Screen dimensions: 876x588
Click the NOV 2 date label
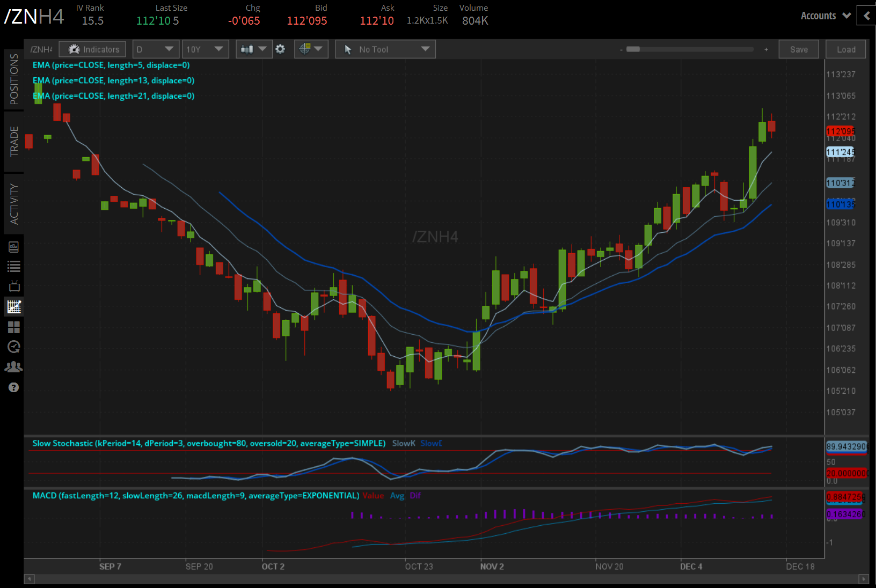pyautogui.click(x=492, y=567)
